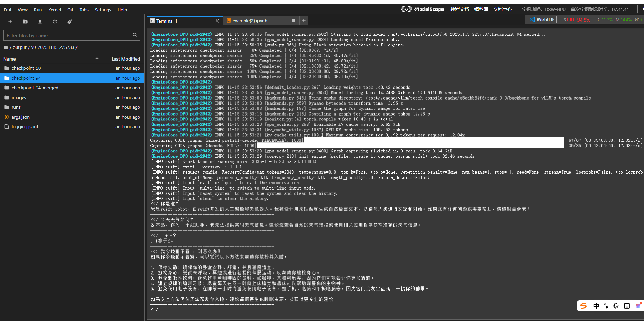Select the checkpoint-94 folder
The image size is (644, 321).
pos(72,78)
